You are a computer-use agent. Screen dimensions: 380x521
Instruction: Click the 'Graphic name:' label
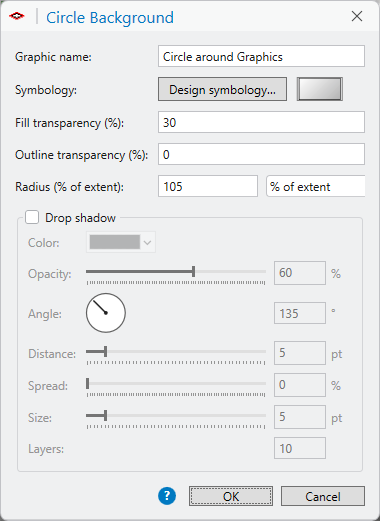[53, 57]
